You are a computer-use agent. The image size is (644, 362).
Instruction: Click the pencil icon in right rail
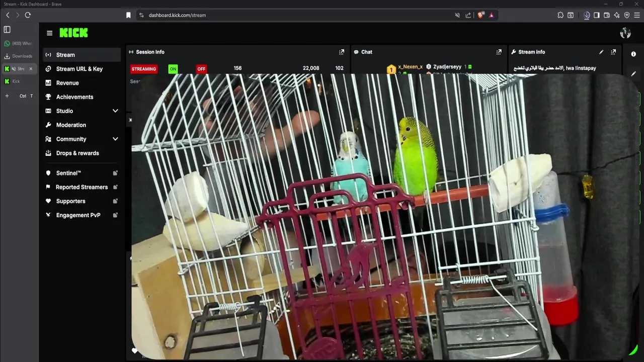(x=633, y=73)
